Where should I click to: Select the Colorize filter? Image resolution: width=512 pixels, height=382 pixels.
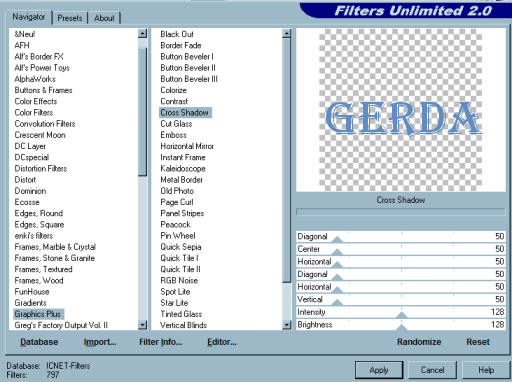(173, 90)
